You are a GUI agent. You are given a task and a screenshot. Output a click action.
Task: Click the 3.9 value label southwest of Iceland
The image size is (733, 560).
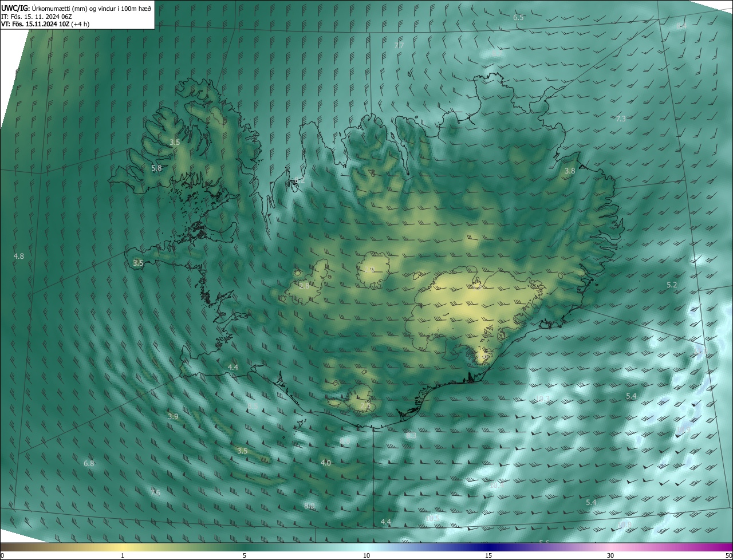173,417
